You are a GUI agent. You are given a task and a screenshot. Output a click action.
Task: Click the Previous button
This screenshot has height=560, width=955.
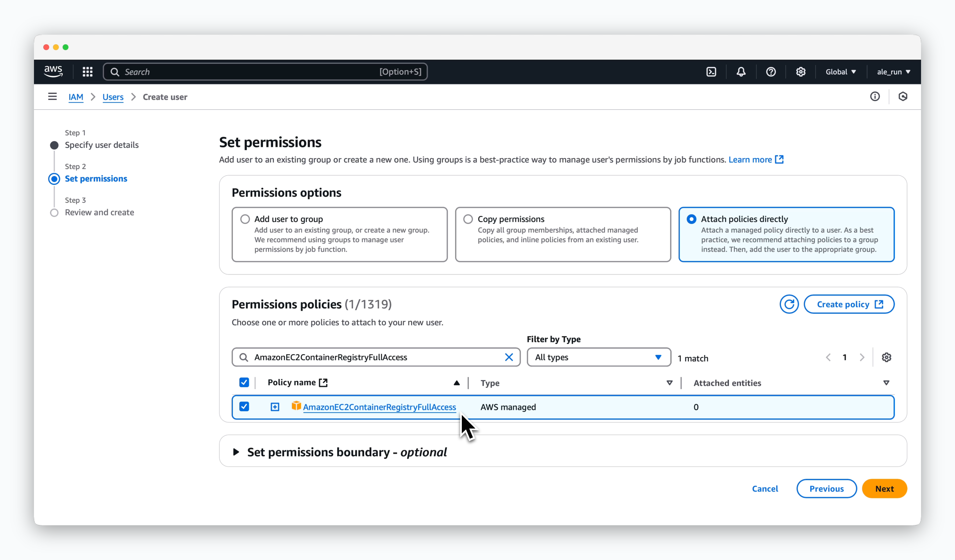827,489
